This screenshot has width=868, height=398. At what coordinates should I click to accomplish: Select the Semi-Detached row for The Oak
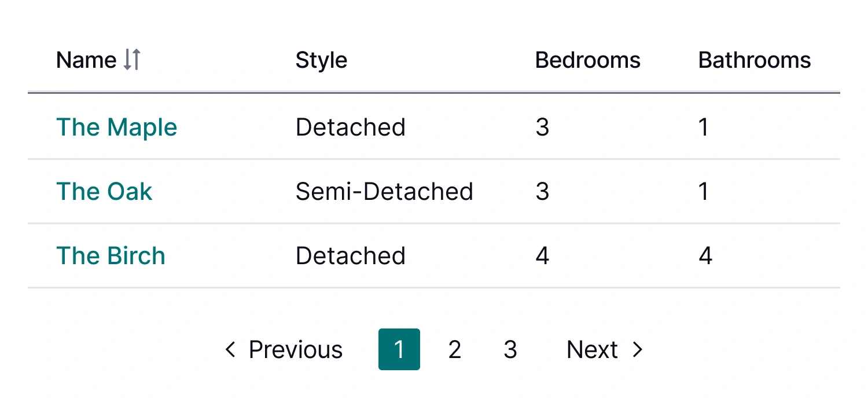click(384, 191)
